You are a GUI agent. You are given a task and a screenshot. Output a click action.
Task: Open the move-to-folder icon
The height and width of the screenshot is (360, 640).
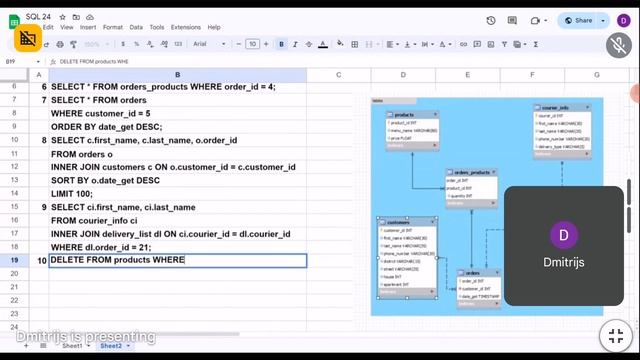pos(76,17)
